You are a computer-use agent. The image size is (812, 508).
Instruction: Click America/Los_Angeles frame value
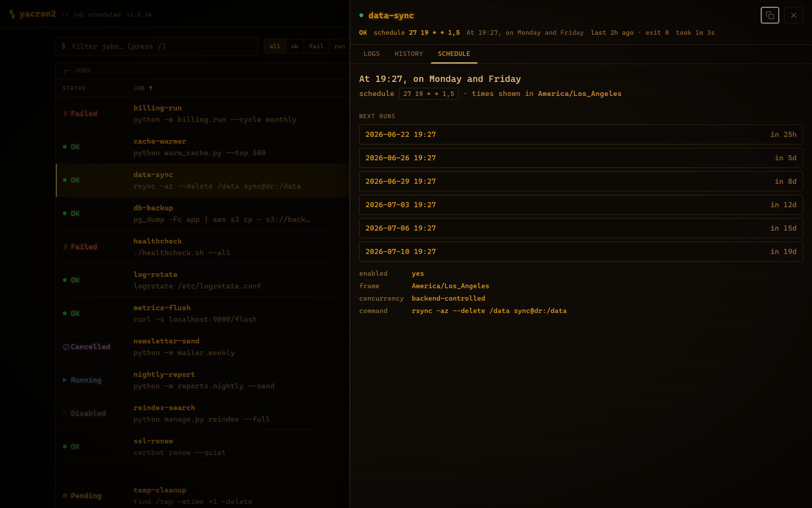pyautogui.click(x=450, y=286)
